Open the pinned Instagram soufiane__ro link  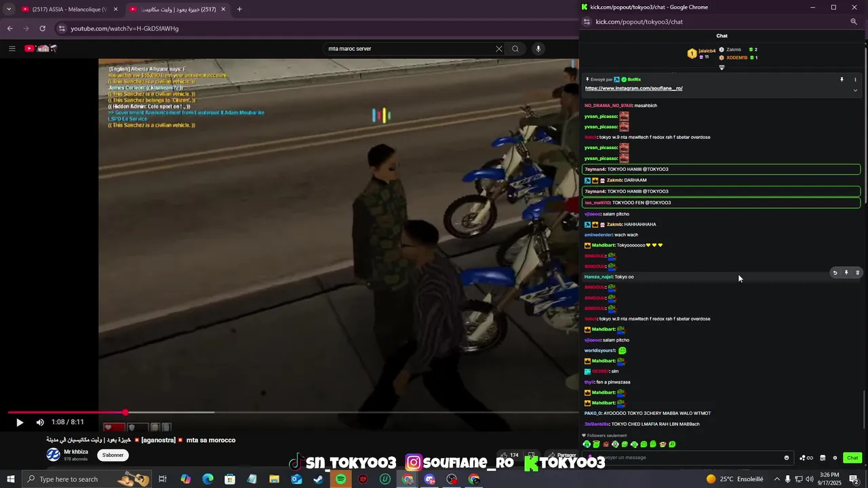(633, 88)
